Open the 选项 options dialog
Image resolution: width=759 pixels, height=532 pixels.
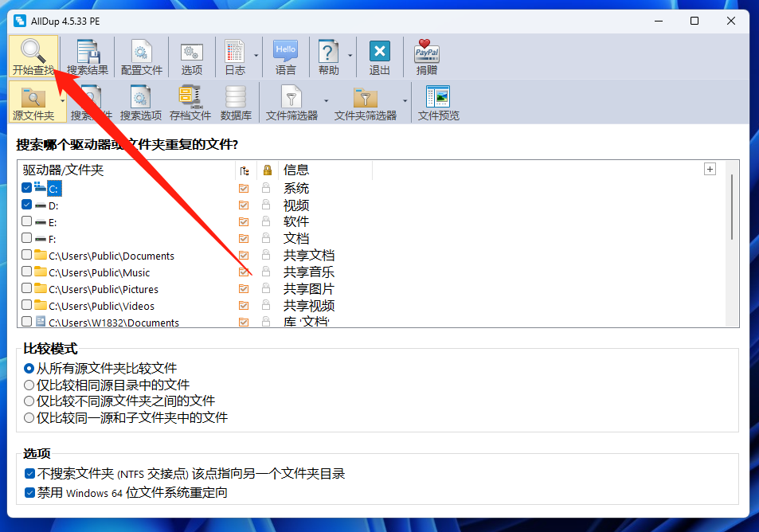(x=192, y=57)
